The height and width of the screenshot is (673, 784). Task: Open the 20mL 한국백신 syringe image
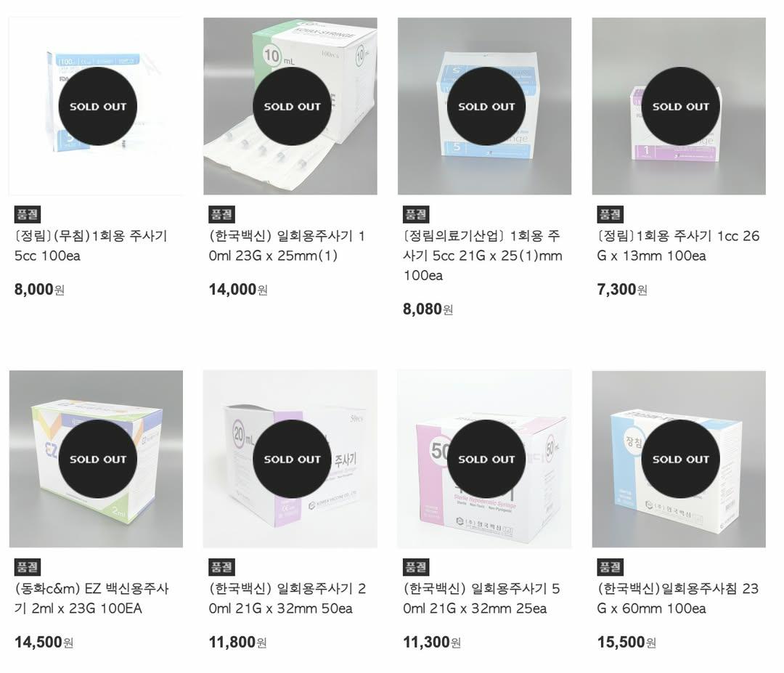(x=290, y=459)
